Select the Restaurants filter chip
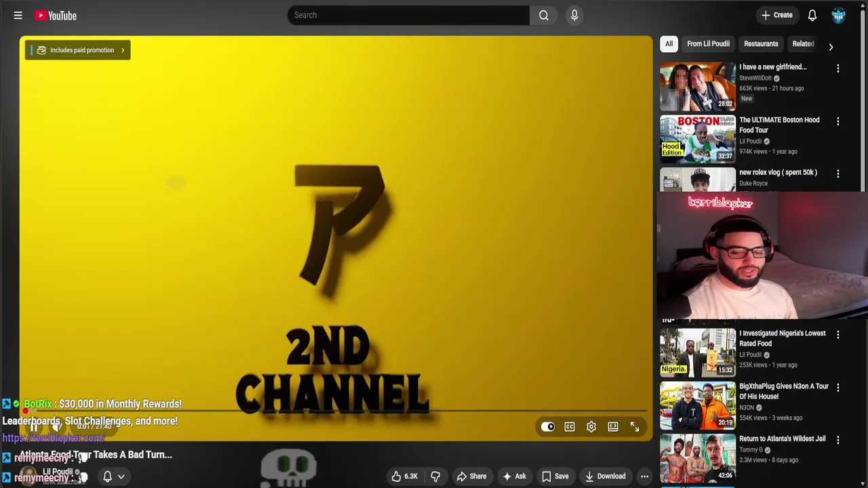 761,43
